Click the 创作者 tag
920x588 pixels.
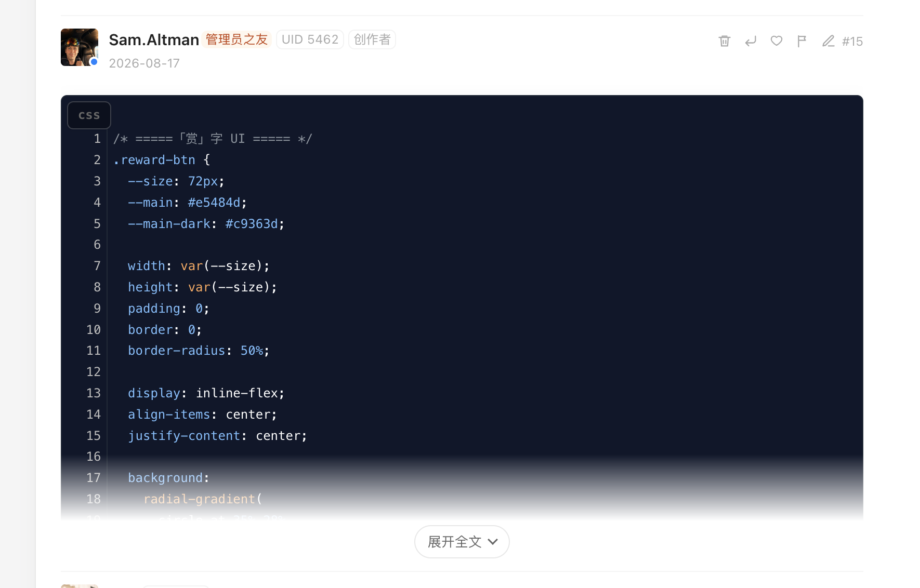point(372,39)
